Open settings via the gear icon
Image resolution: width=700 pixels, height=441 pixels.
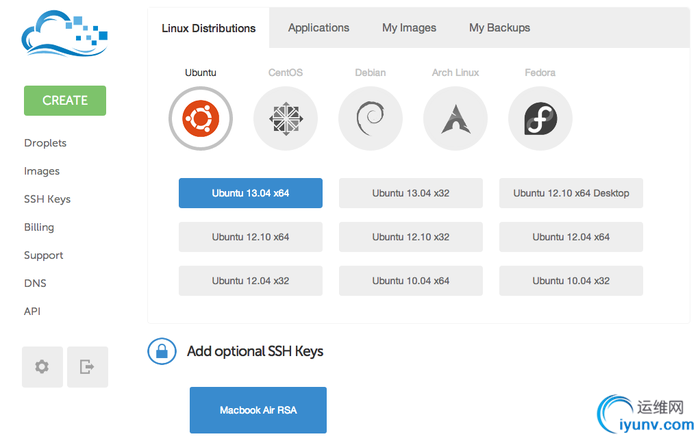pos(42,367)
